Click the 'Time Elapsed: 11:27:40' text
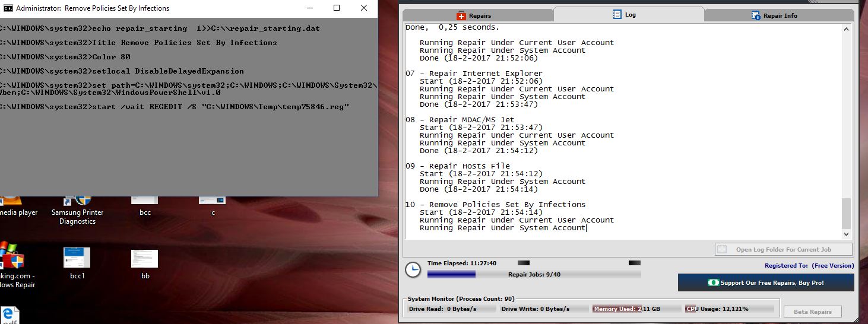 tap(462, 263)
